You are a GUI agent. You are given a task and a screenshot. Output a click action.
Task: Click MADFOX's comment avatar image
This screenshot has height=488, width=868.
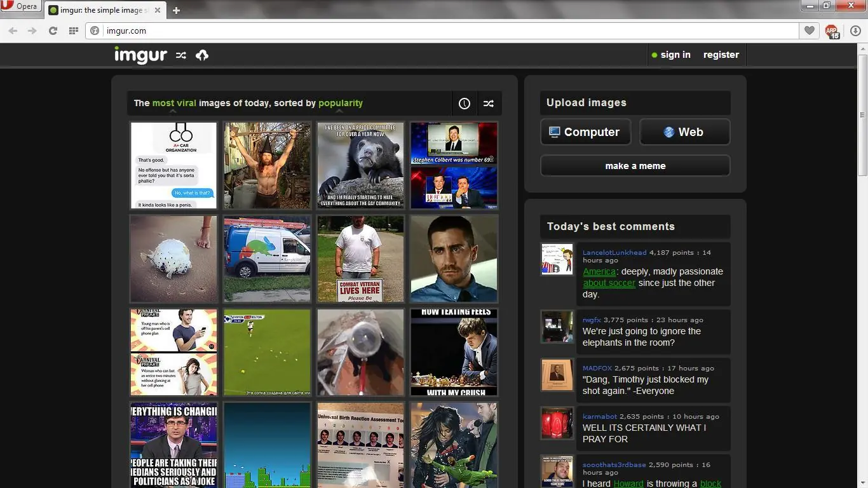click(x=557, y=375)
